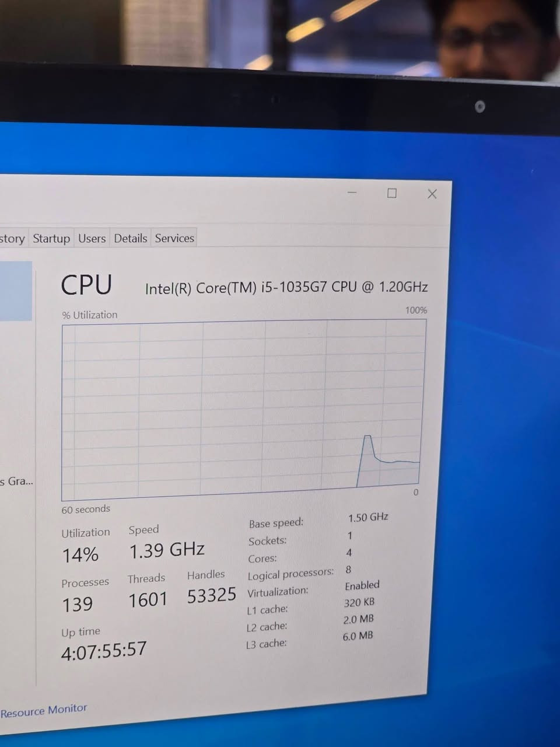
Task: Click the '% Utilization' graph label
Action: click(x=90, y=315)
